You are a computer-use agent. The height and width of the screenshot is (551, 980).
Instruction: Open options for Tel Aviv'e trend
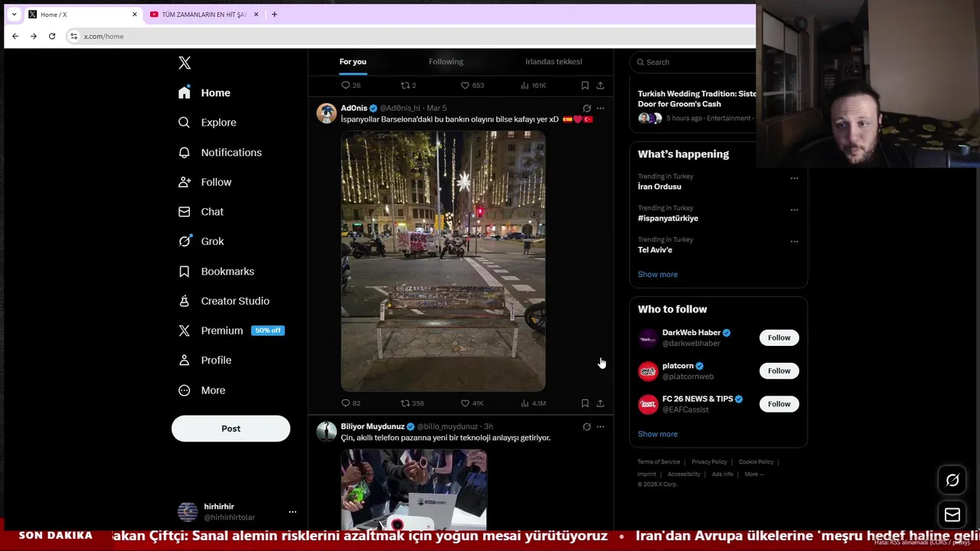click(794, 241)
